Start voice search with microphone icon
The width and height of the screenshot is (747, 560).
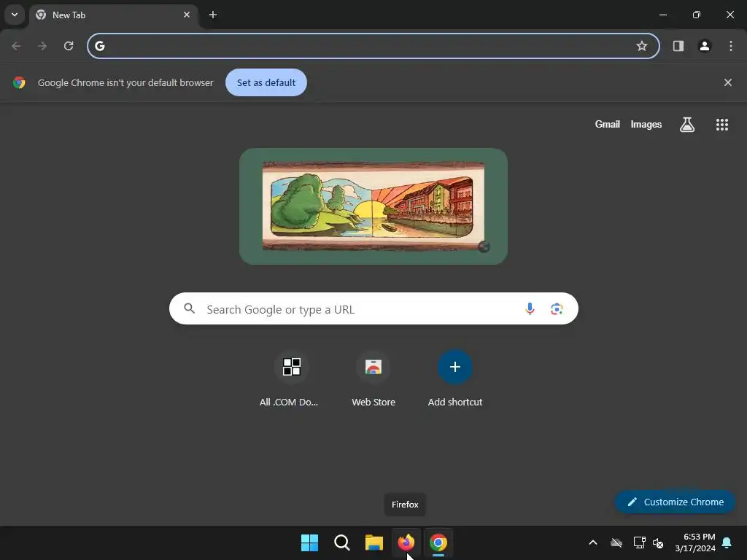point(530,308)
